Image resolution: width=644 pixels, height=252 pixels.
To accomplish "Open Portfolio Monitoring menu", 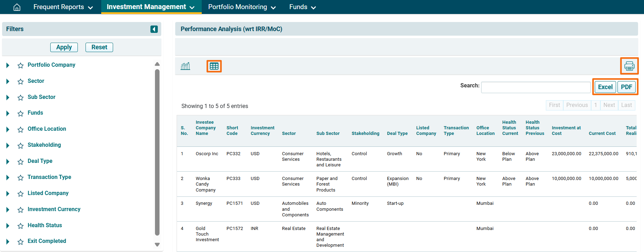I will (x=242, y=7).
